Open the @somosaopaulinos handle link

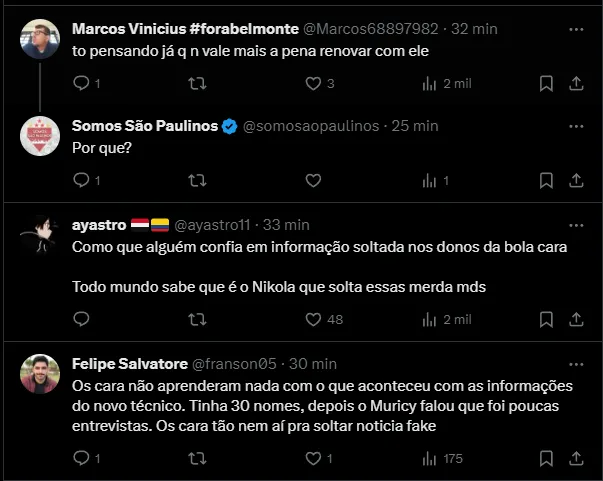310,126
